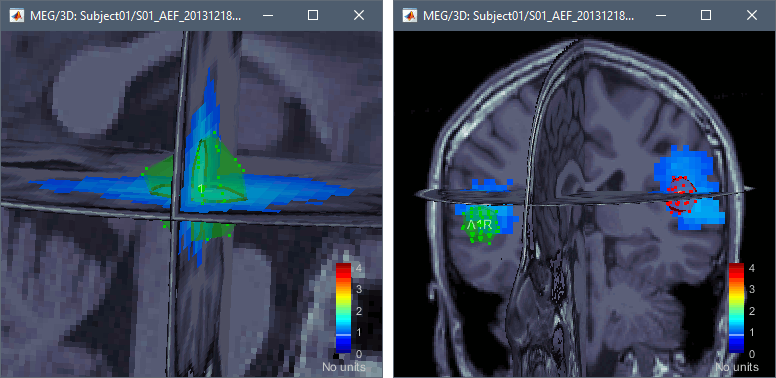Select the red scout region in right figure
The image size is (776, 378).
pyautogui.click(x=681, y=194)
